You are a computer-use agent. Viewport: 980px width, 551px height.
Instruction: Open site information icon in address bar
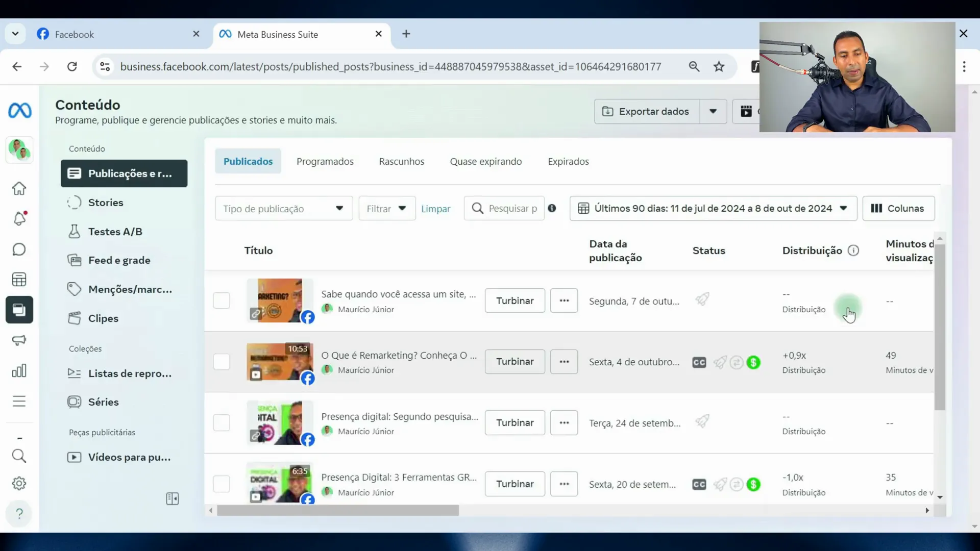pos(105,66)
